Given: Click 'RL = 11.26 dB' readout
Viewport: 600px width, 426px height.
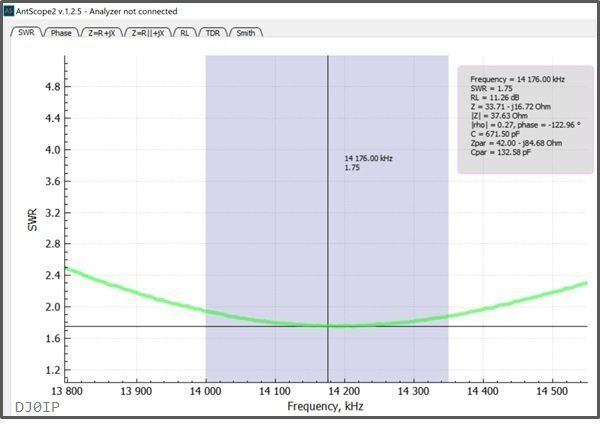Looking at the screenshot, I should (x=495, y=98).
